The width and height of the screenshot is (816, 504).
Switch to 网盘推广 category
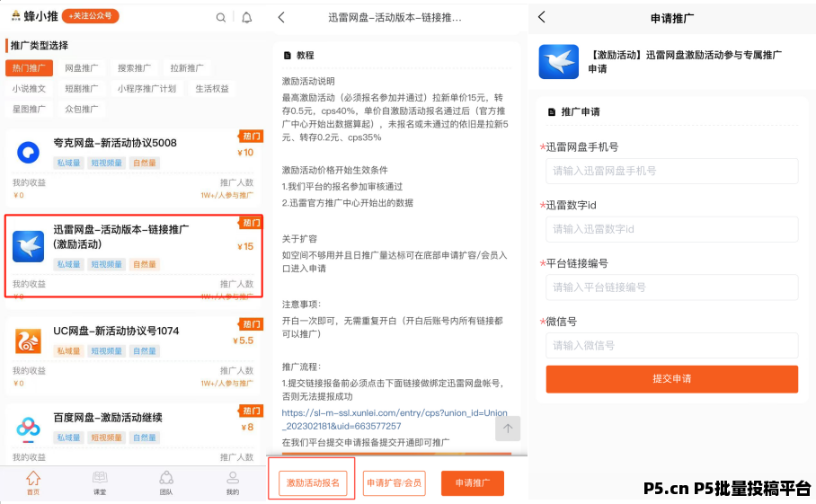(x=82, y=68)
